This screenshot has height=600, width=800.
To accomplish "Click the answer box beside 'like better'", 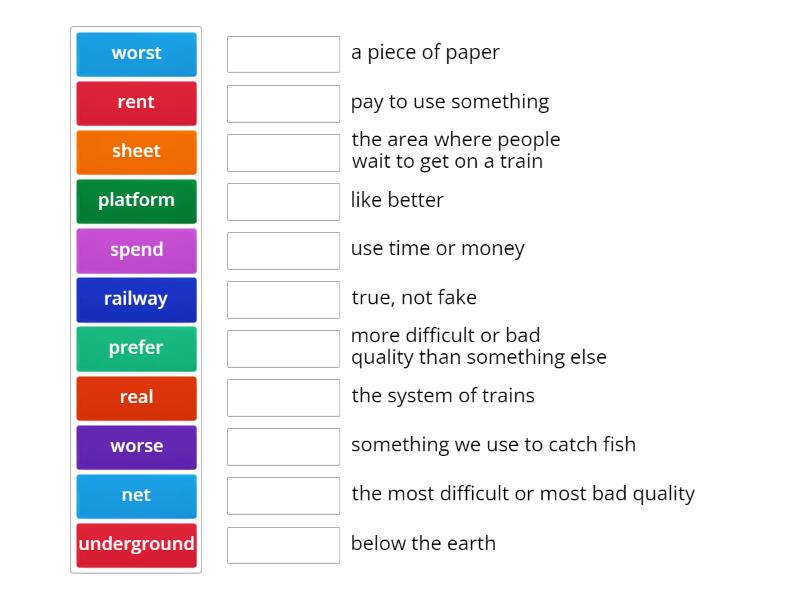I will [x=283, y=201].
